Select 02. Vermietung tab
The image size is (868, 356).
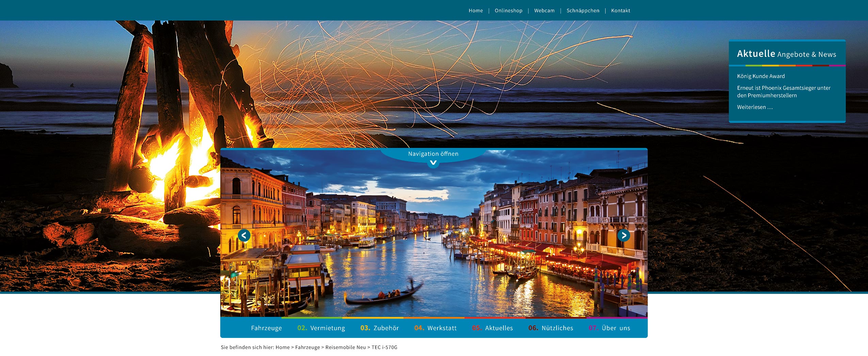(x=321, y=328)
